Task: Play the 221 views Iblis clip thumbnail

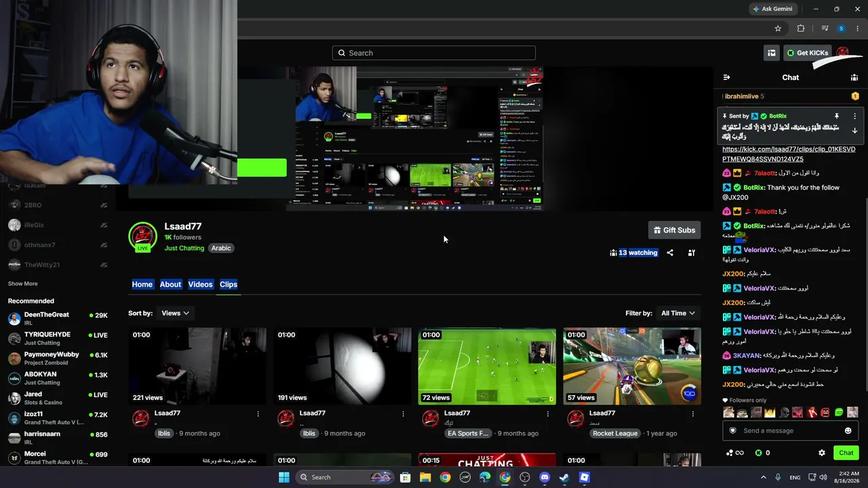Action: [197, 367]
